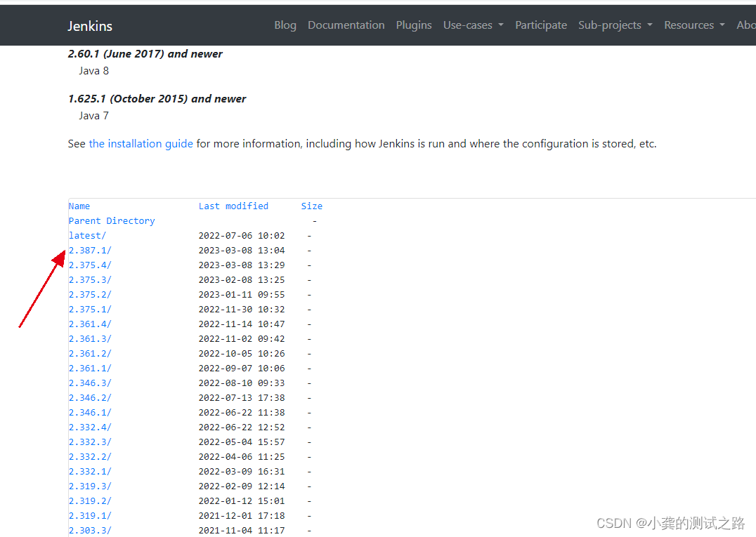Open the 2.375.1/ directory
Image resolution: width=756 pixels, height=537 pixels.
point(90,309)
